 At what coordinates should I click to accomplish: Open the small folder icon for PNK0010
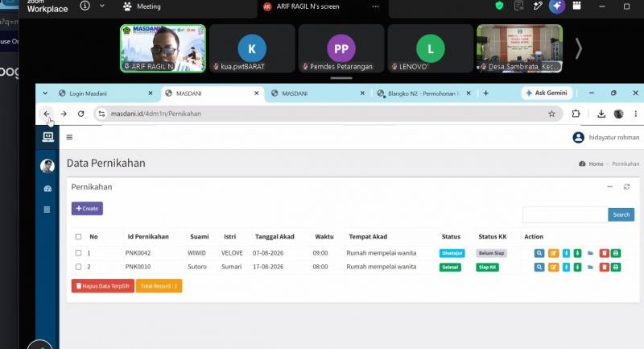coord(590,268)
